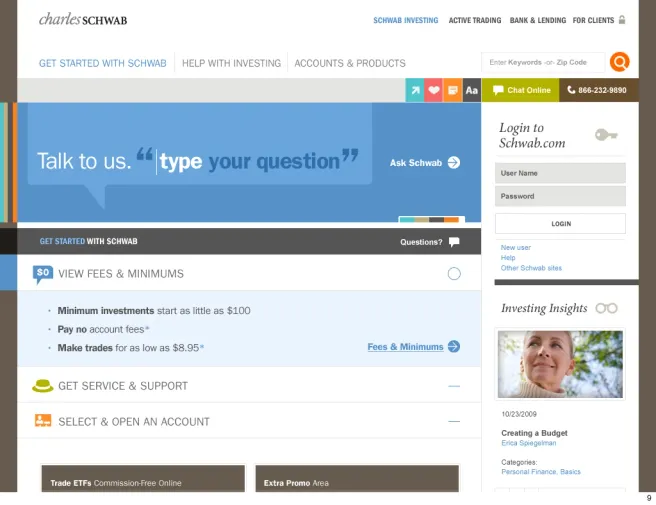656x505 pixels.
Task: Click the Make trades bullet text
Action: (130, 348)
